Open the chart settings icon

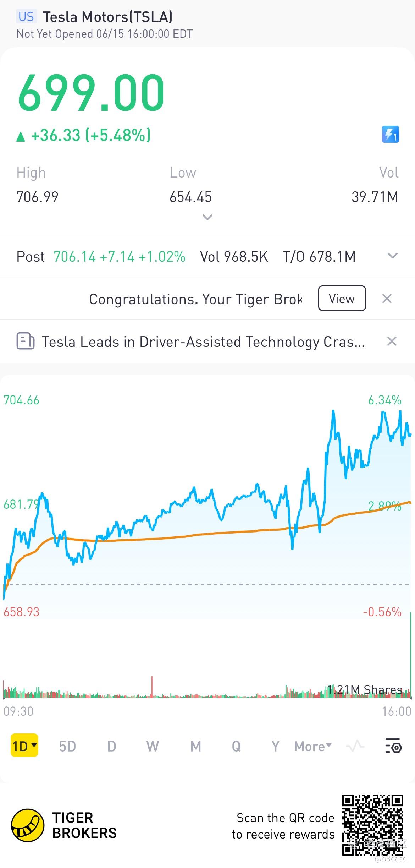(x=393, y=746)
